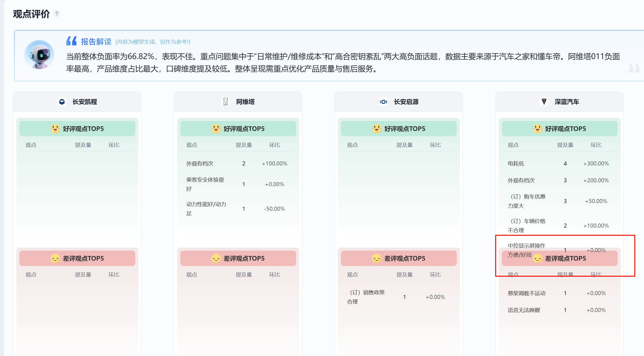
Task: Click 电耗低 opinion under 深蓝汽车
Action: click(516, 163)
